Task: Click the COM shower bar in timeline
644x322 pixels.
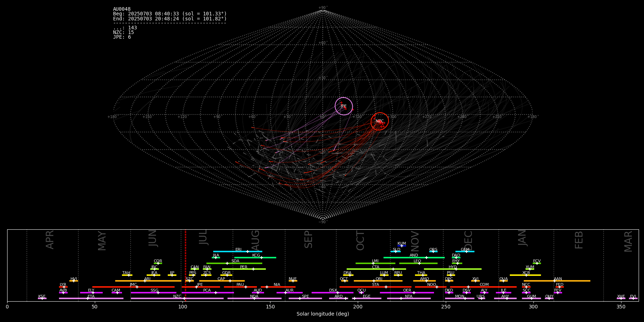Action: click(483, 287)
